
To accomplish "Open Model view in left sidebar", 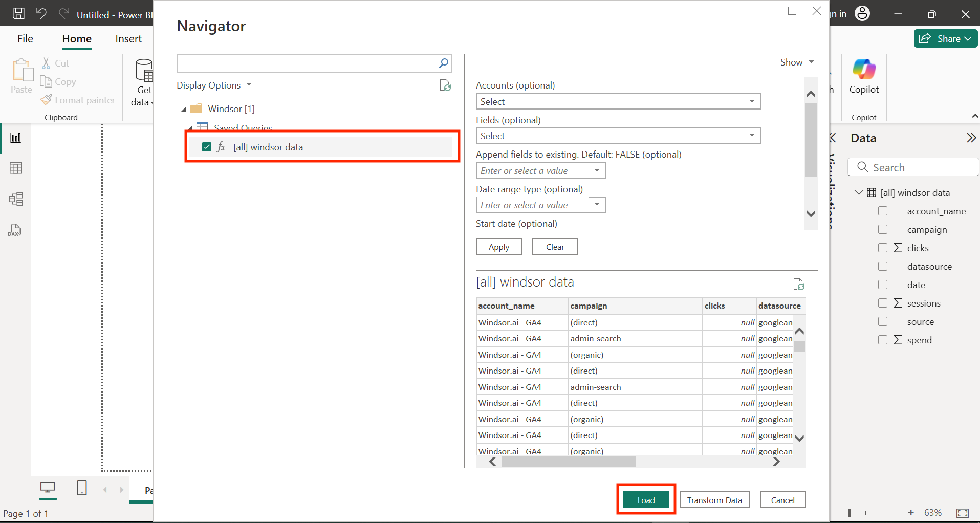I will click(16, 199).
